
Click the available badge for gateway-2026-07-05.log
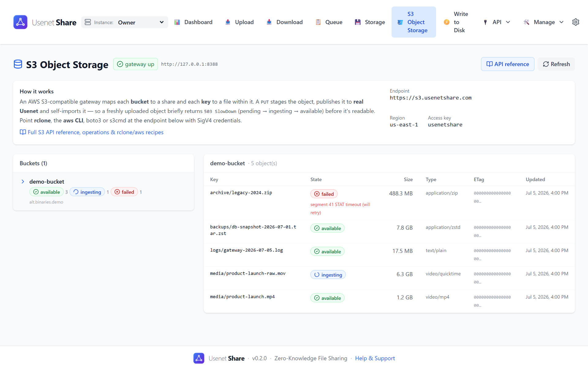click(327, 251)
